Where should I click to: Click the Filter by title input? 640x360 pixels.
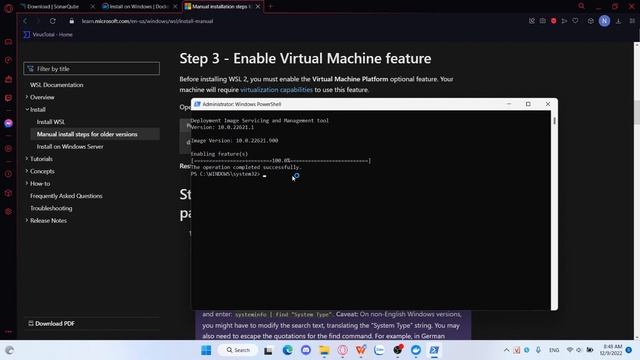pos(91,69)
